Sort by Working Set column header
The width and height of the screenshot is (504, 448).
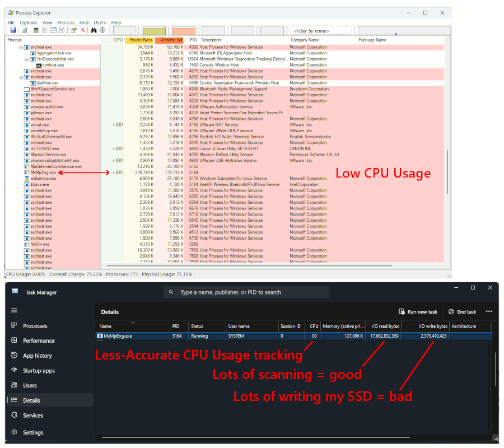169,40
